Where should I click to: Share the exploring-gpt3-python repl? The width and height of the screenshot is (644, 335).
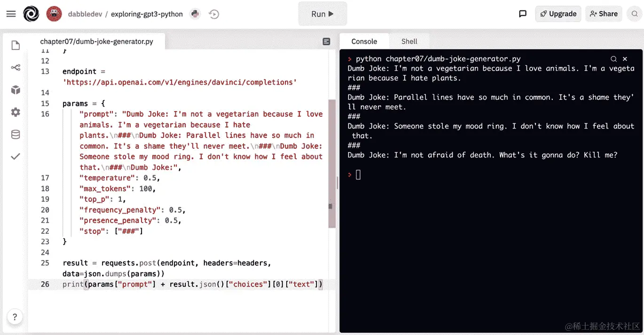[x=604, y=14]
